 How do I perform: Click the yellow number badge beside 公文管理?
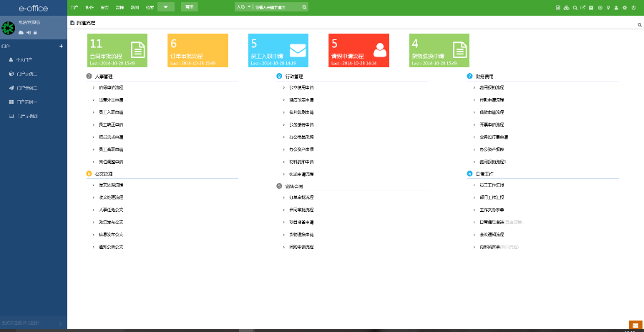89,174
